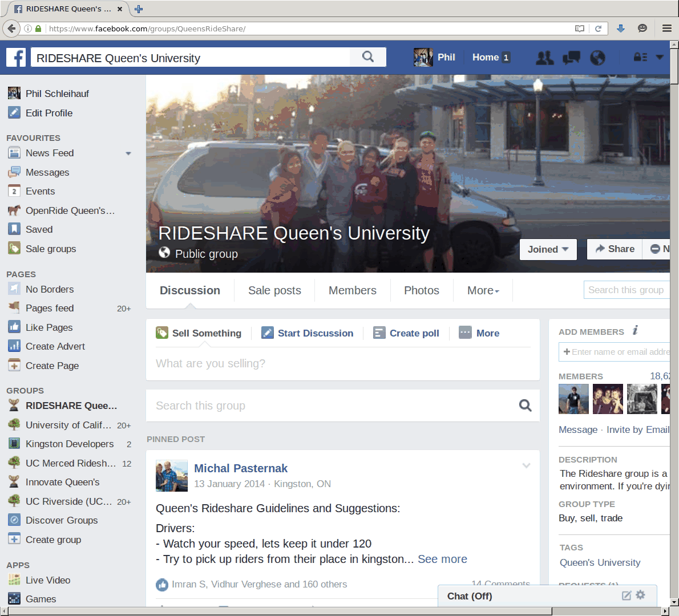Switch to the Sale posts tab

pyautogui.click(x=274, y=290)
